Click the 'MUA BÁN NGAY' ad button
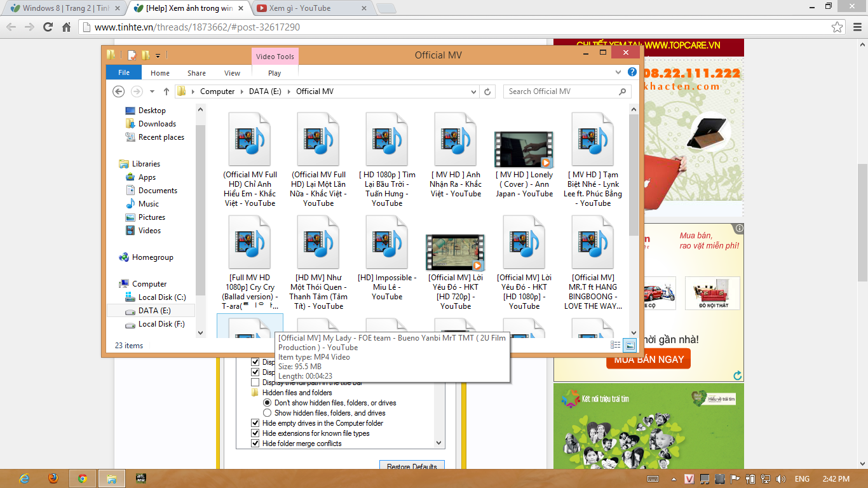The image size is (868, 488). pyautogui.click(x=648, y=359)
